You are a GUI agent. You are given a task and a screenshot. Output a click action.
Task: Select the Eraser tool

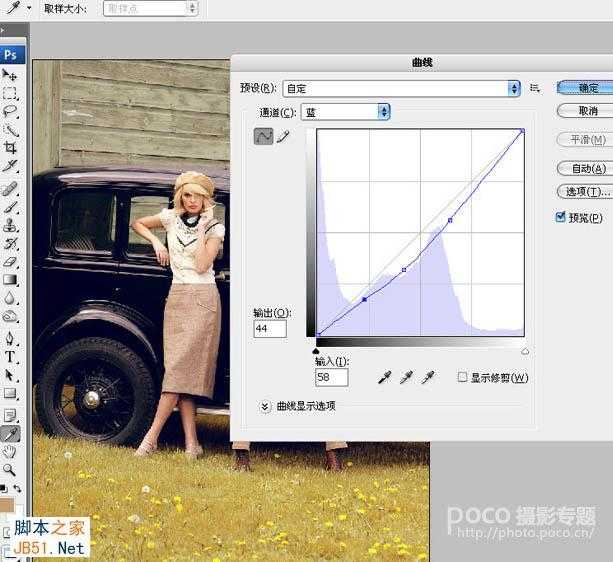[9, 262]
